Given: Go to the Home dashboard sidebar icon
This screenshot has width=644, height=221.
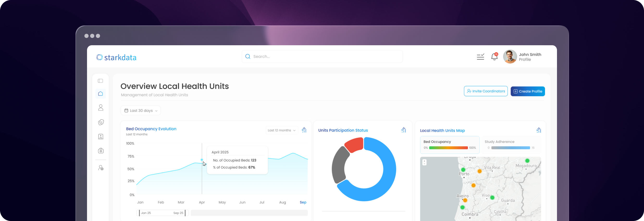Looking at the screenshot, I should point(101,94).
